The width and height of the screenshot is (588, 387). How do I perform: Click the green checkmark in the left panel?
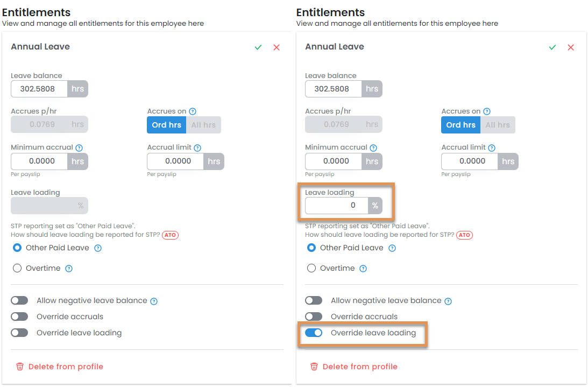[258, 47]
